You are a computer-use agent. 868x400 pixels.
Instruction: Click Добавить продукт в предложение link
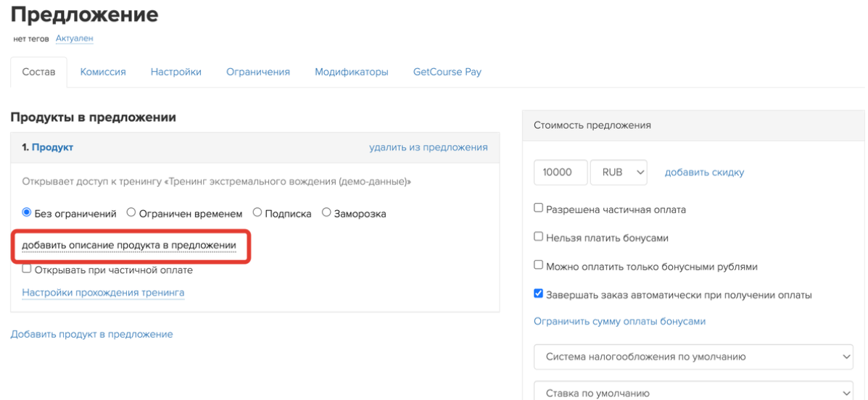coord(91,334)
